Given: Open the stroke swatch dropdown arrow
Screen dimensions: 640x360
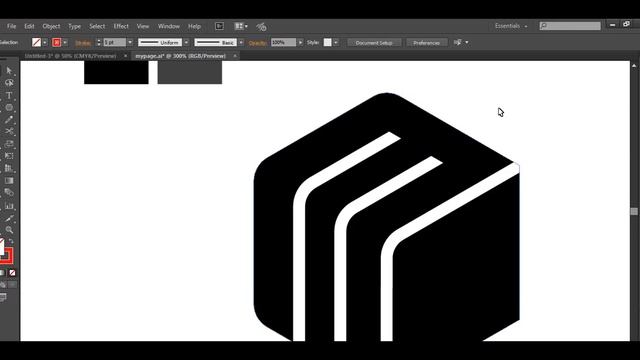Looking at the screenshot, I should pos(65,42).
